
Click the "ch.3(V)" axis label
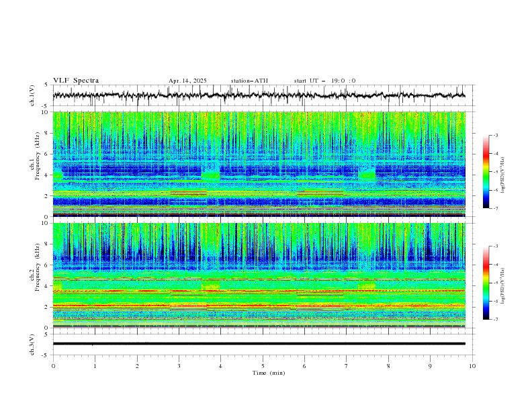(32, 345)
